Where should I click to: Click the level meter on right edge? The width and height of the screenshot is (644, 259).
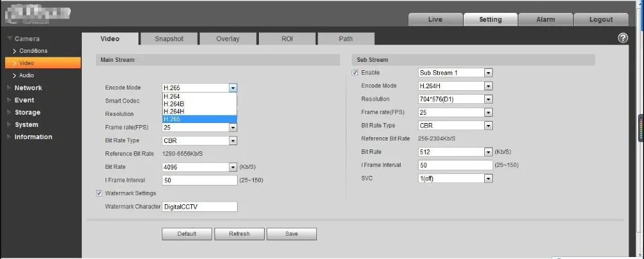641,128
